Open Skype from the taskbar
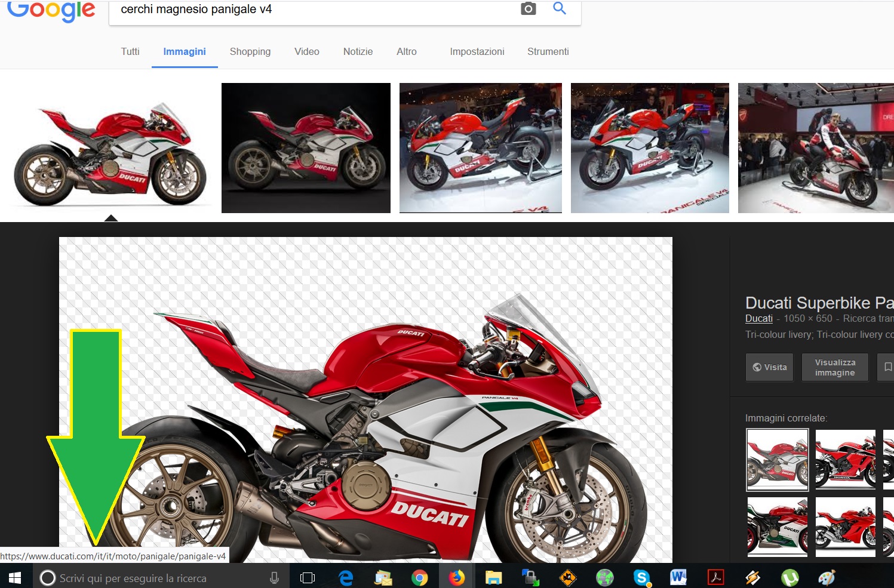The height and width of the screenshot is (588, 894). (642, 578)
